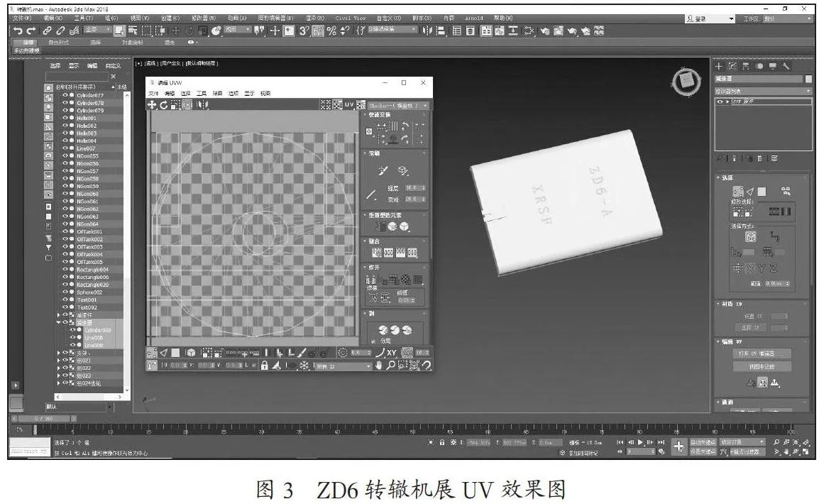The image size is (819, 504).
Task: Open the Select by Name list tool
Action: click(x=133, y=31)
